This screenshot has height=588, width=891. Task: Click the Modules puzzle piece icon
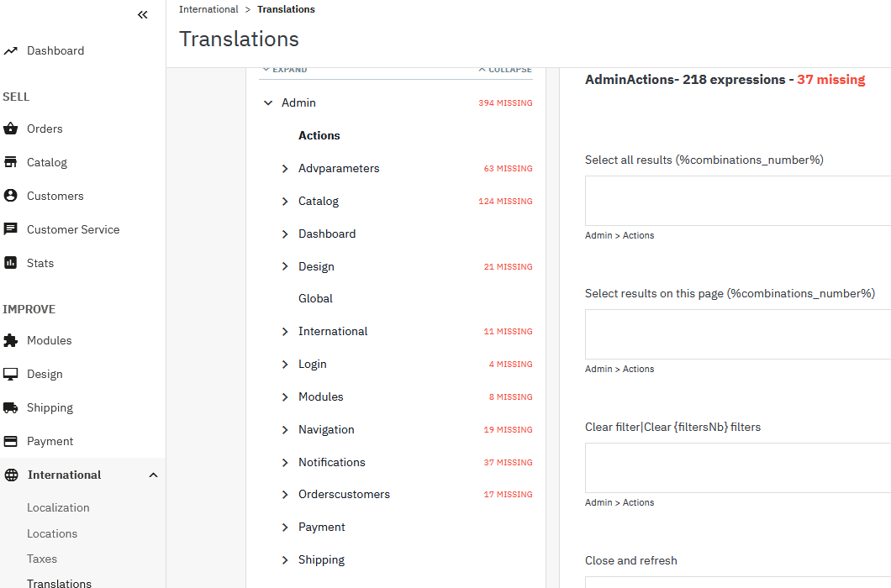(x=10, y=340)
